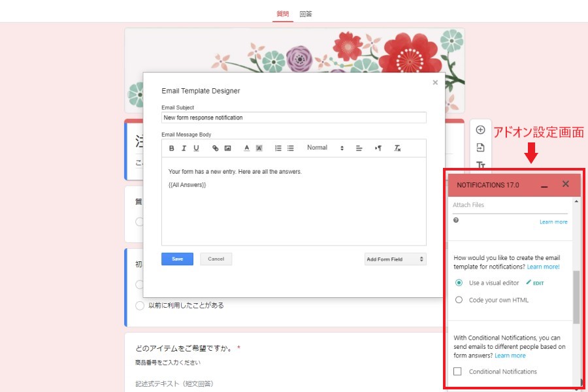Create a numbered list in the editor
This screenshot has width=588, height=392.
(x=278, y=148)
